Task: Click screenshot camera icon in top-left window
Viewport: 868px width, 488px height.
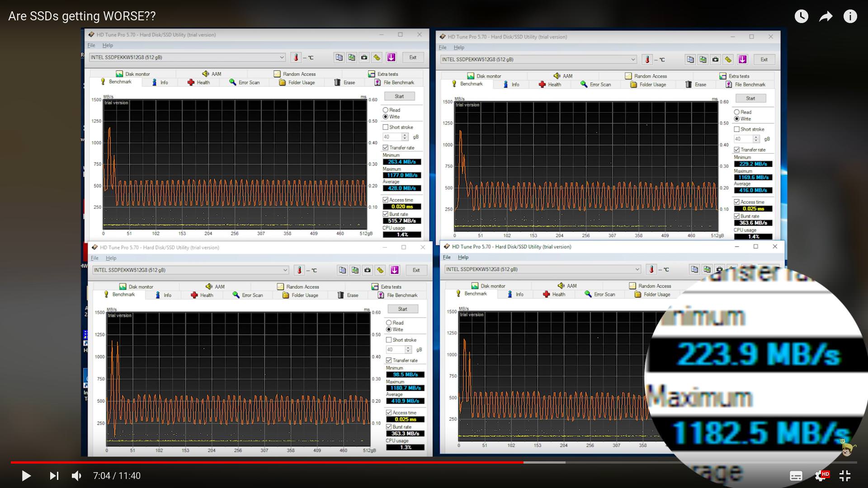Action: pyautogui.click(x=364, y=57)
